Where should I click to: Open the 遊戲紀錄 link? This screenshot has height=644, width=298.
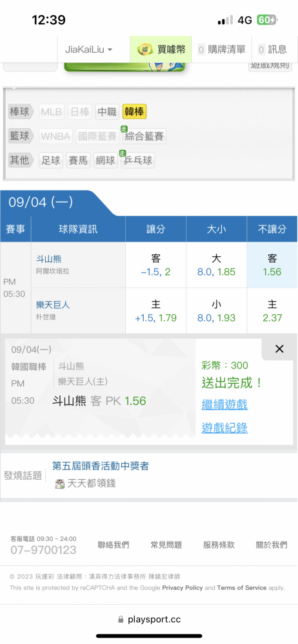[x=224, y=428]
